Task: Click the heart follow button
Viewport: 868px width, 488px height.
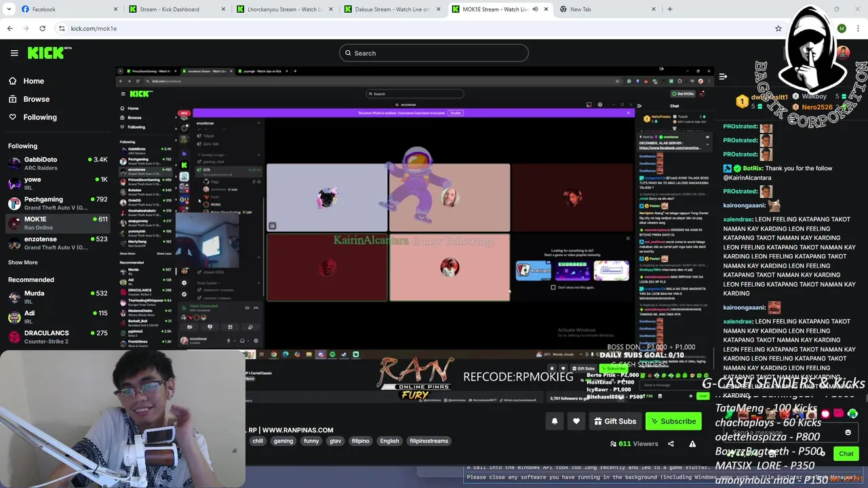Action: (576, 422)
